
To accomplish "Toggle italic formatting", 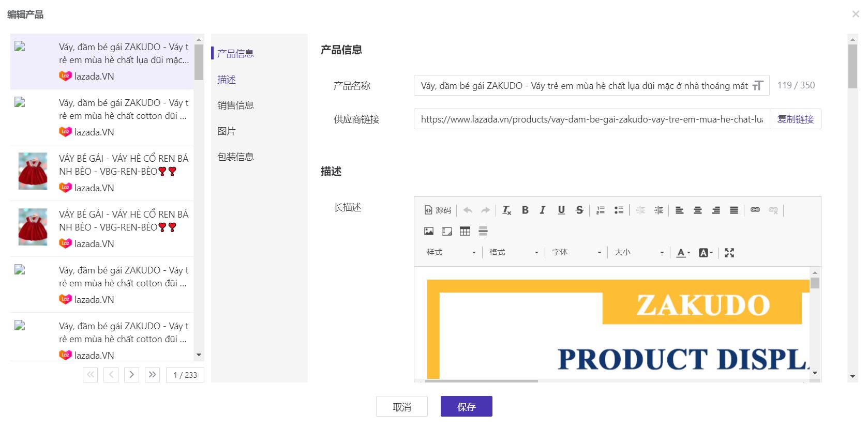I will click(543, 210).
